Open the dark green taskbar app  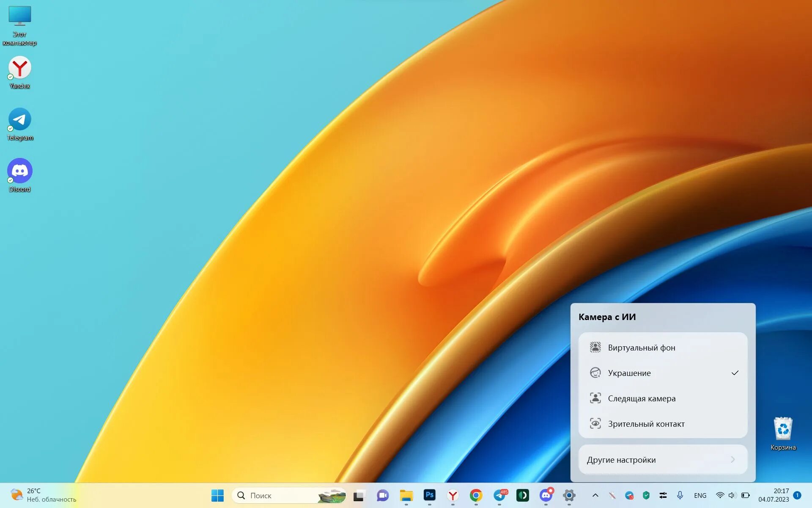[x=523, y=495]
